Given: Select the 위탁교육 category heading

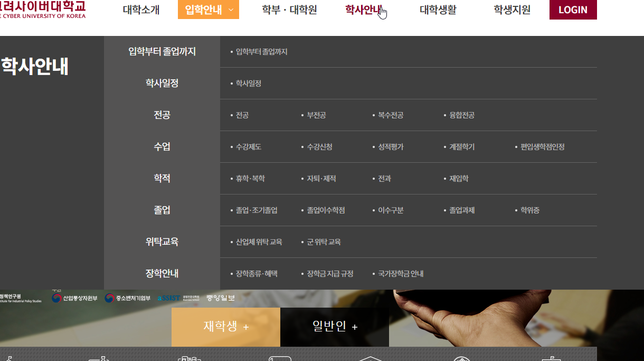Looking at the screenshot, I should point(162,242).
